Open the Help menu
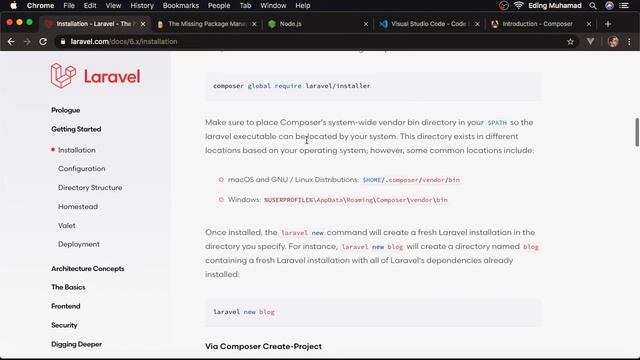 coord(302,6)
